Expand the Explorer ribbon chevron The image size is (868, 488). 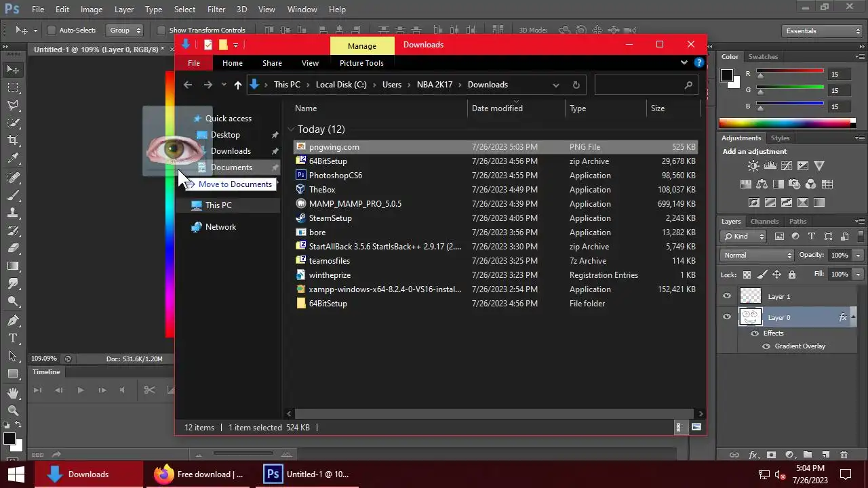tap(684, 63)
